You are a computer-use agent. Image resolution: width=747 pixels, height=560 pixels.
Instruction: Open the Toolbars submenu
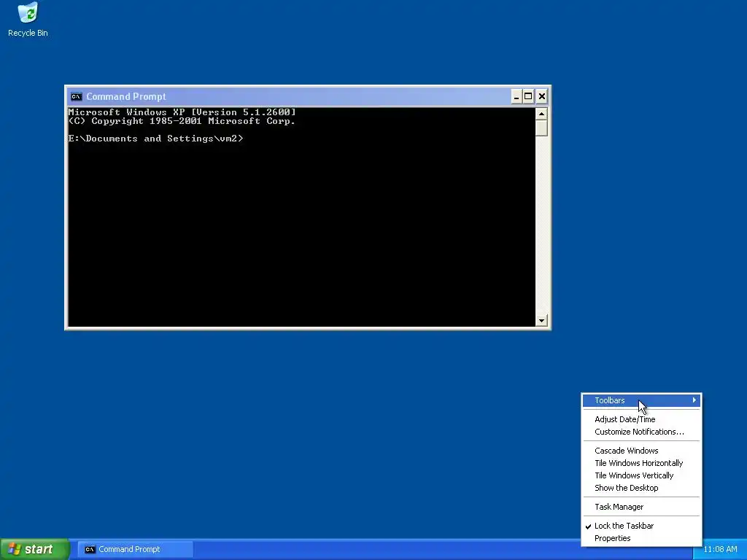coord(641,400)
